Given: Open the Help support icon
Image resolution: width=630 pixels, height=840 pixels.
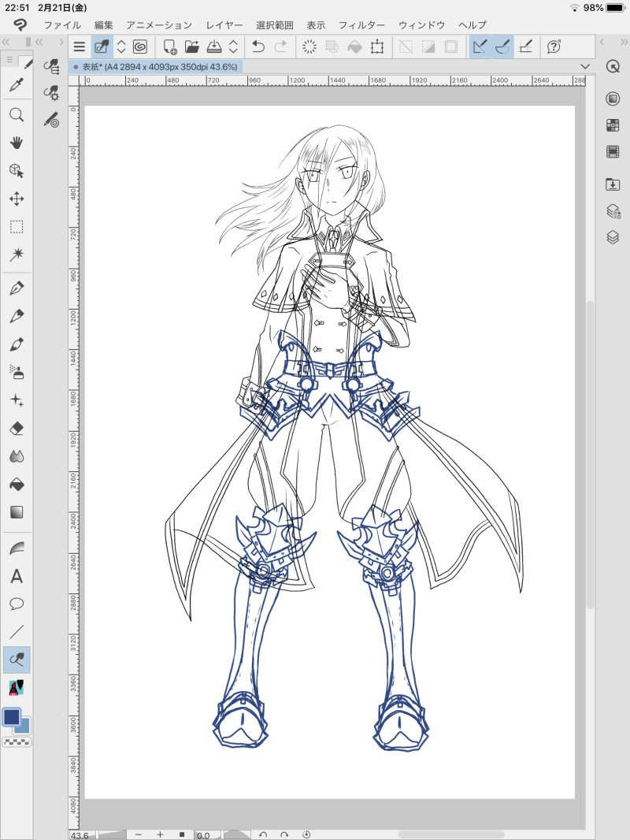Looking at the screenshot, I should point(554,47).
